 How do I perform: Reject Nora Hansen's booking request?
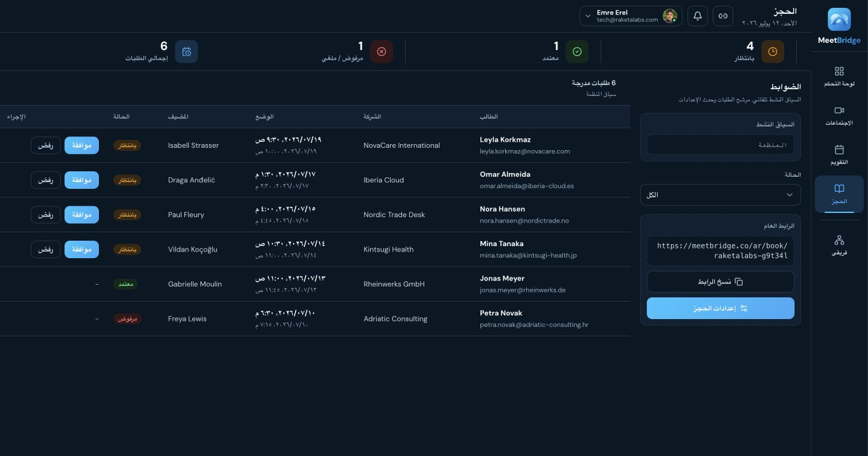click(46, 215)
